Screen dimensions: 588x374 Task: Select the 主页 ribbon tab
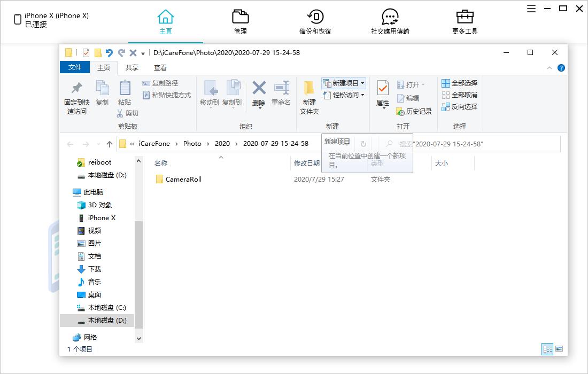click(x=104, y=67)
